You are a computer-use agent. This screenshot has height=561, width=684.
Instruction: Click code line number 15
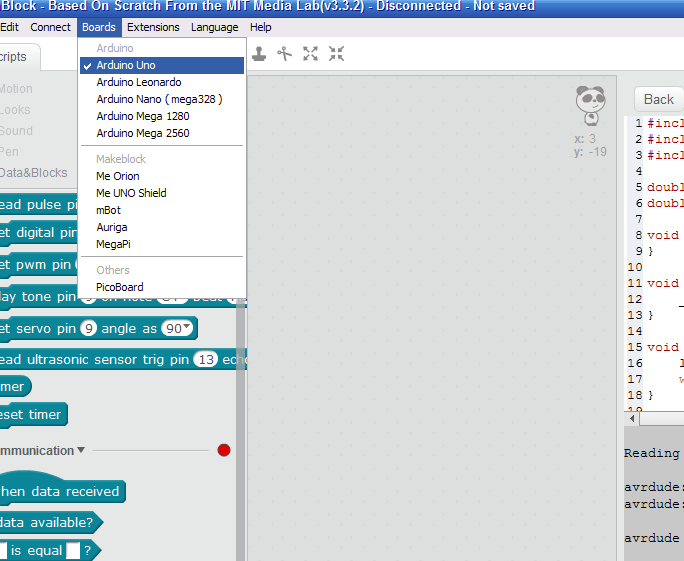(x=635, y=347)
